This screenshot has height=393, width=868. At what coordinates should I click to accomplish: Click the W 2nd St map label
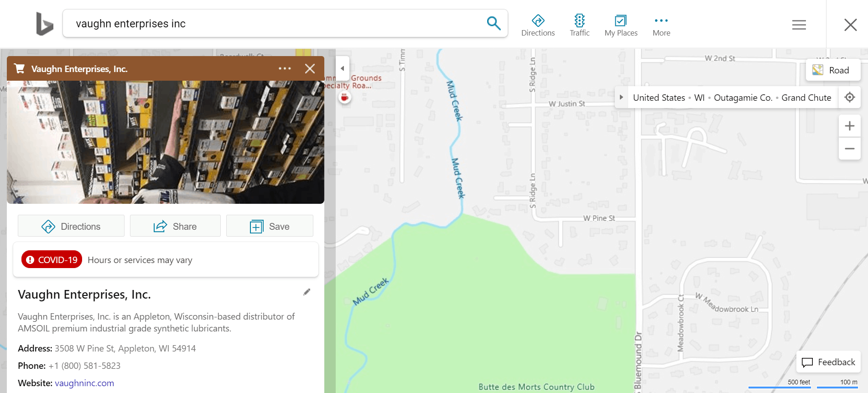(720, 58)
